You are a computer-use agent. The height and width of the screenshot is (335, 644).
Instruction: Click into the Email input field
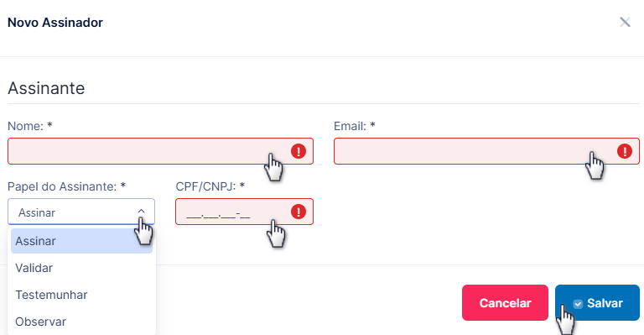[486, 151]
